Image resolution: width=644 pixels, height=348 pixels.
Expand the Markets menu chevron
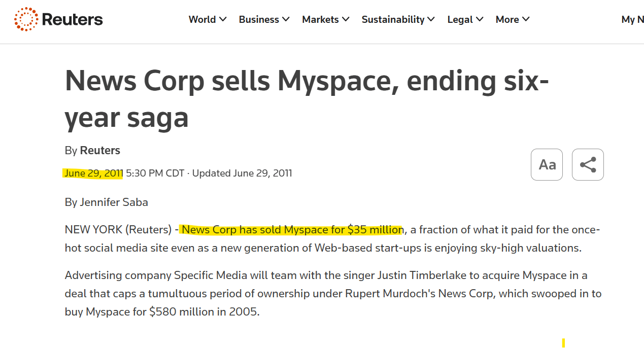click(x=346, y=20)
